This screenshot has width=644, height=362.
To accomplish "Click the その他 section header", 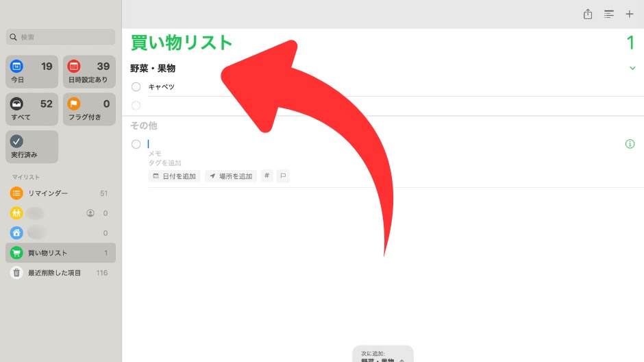I will [144, 125].
